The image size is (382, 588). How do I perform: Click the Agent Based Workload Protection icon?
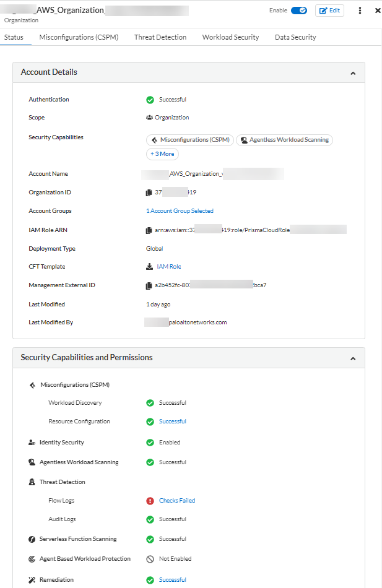click(32, 559)
